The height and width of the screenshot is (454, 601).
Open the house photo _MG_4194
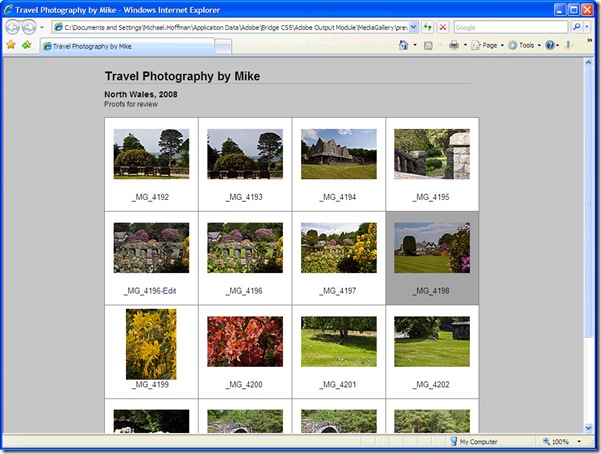coord(339,154)
